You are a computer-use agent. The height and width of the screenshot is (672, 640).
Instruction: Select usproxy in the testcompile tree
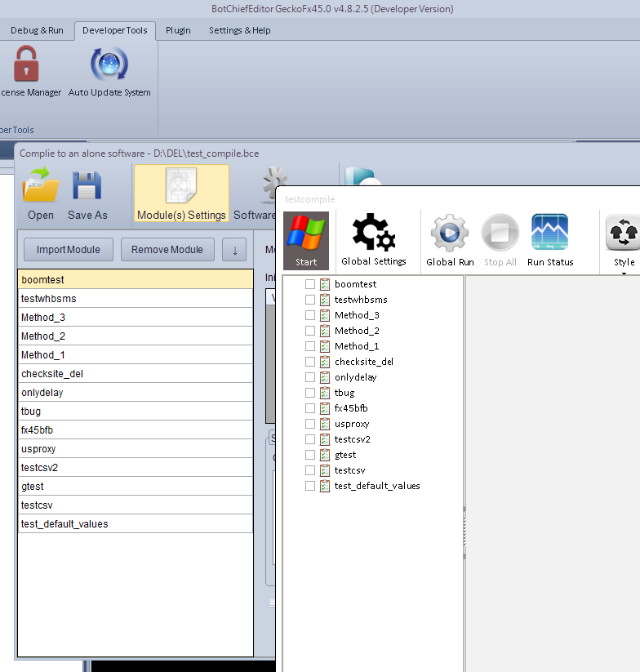pyautogui.click(x=352, y=424)
